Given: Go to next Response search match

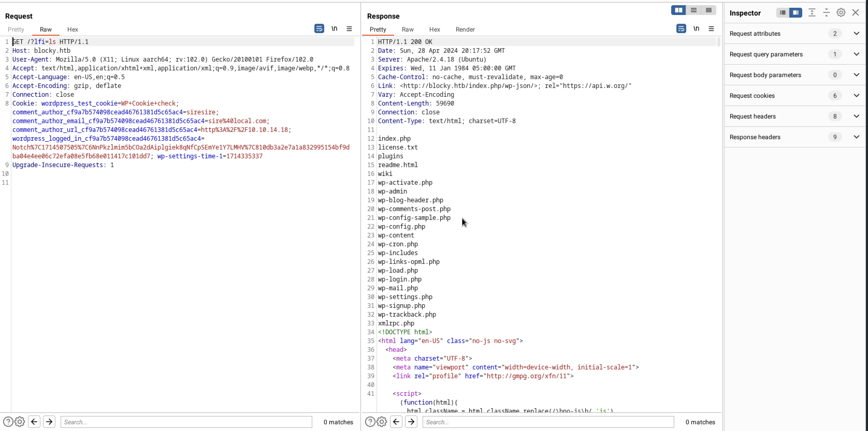Looking at the screenshot, I should (x=411, y=422).
